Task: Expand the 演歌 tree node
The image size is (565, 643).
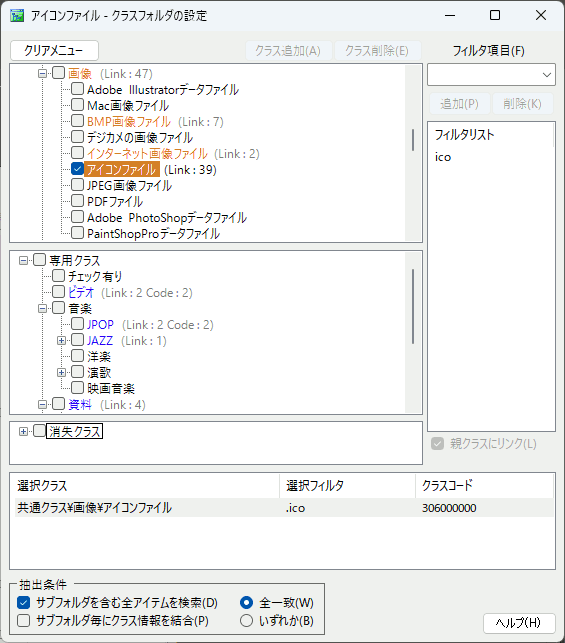Action: (x=62, y=372)
